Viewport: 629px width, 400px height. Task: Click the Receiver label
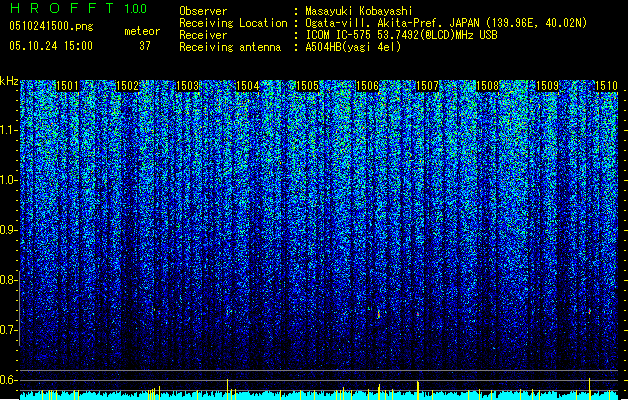coord(203,35)
